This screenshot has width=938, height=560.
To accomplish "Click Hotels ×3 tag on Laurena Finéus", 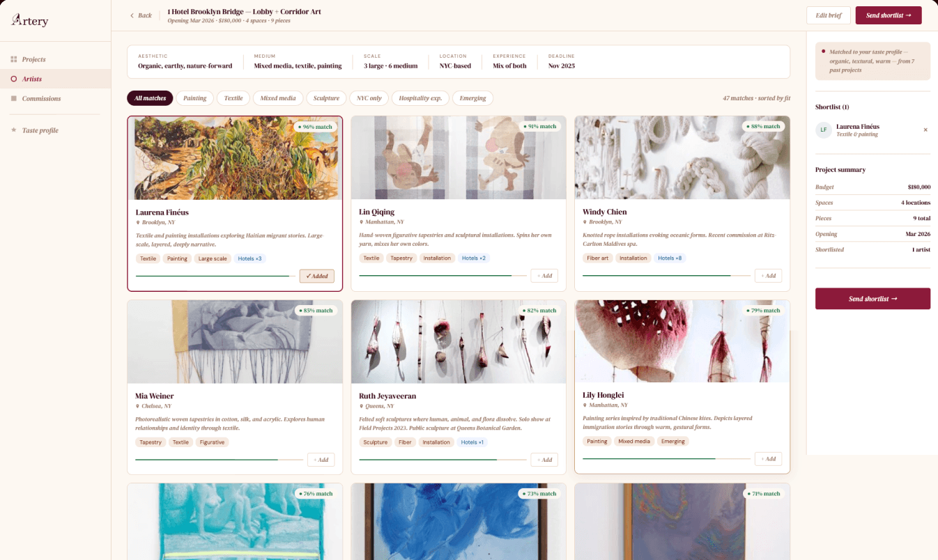I will [249, 258].
